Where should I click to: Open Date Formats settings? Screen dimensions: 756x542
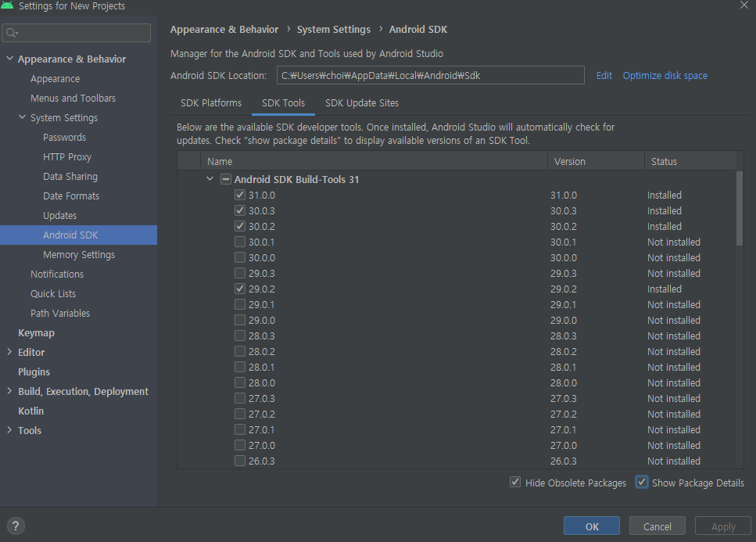point(71,196)
